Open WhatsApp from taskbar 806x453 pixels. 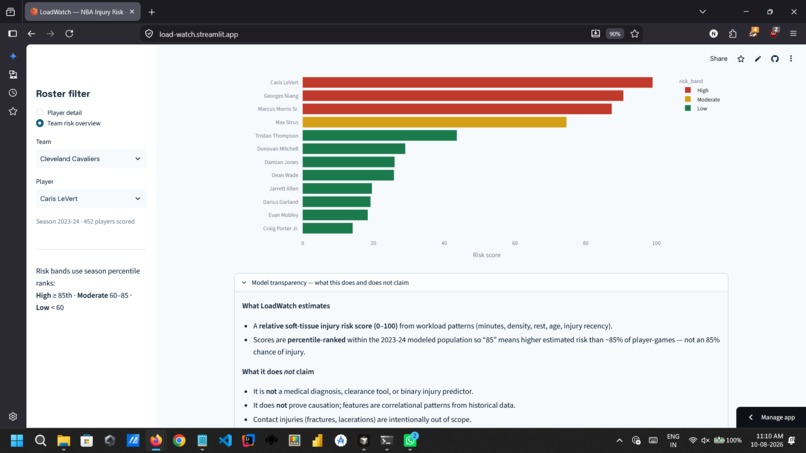pos(410,441)
